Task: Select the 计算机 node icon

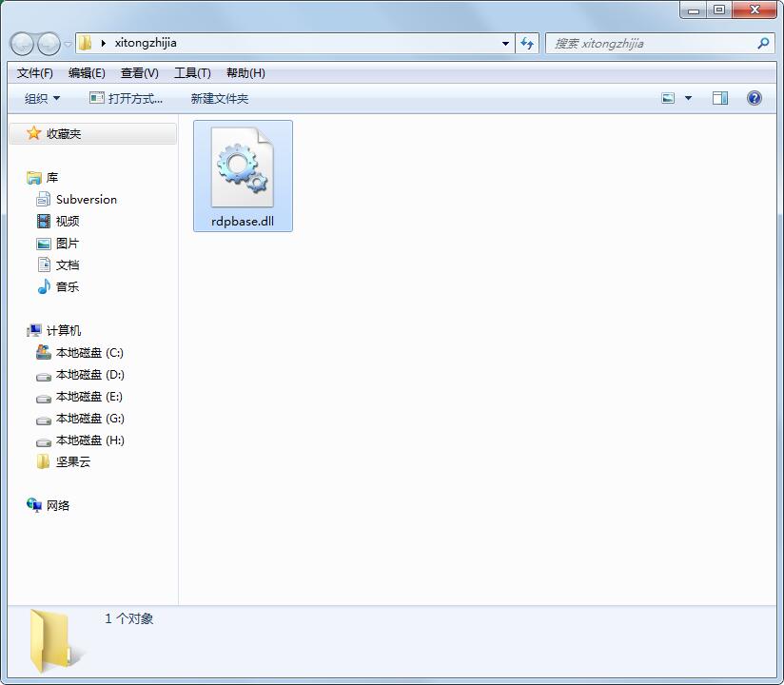Action: pos(34,330)
